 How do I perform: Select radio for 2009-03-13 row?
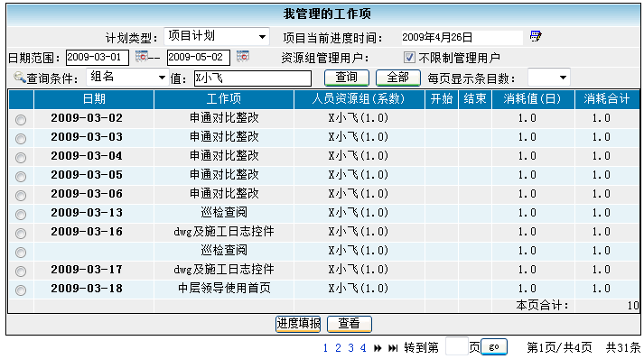[21, 214]
